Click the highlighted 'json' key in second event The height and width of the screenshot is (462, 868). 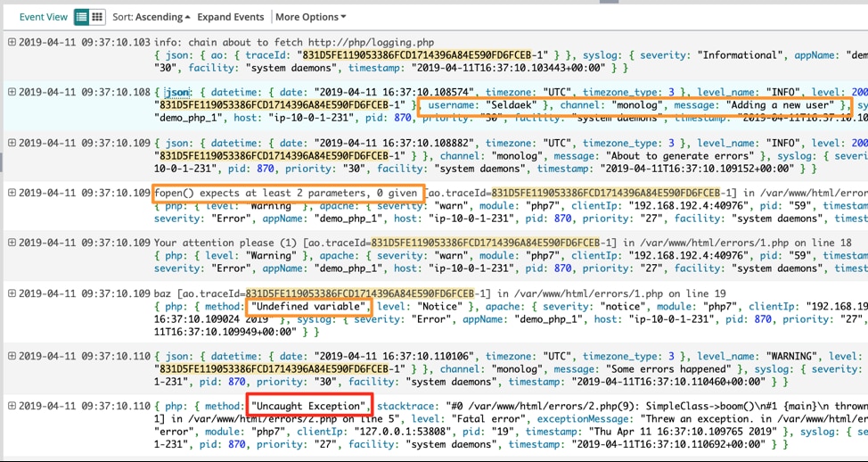point(178,92)
